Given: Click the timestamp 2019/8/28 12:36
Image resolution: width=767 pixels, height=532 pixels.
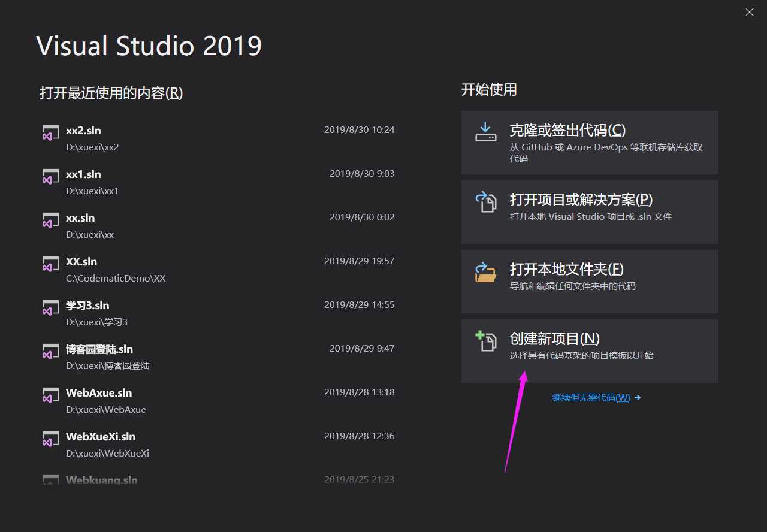Looking at the screenshot, I should 360,436.
